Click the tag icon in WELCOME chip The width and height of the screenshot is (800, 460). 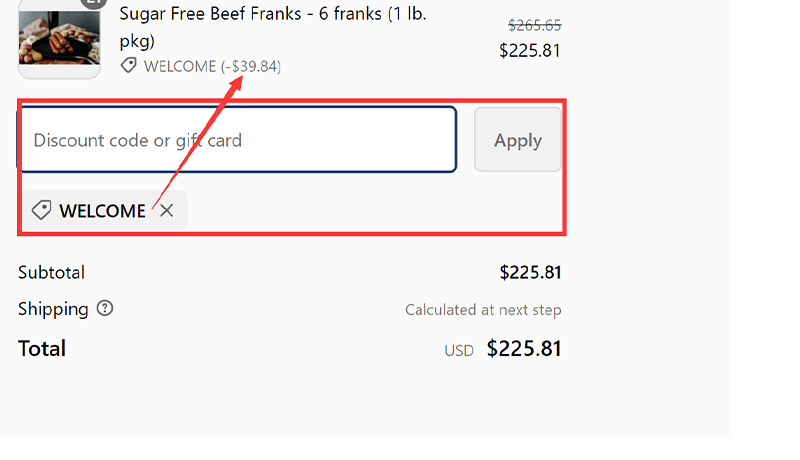pyautogui.click(x=41, y=211)
